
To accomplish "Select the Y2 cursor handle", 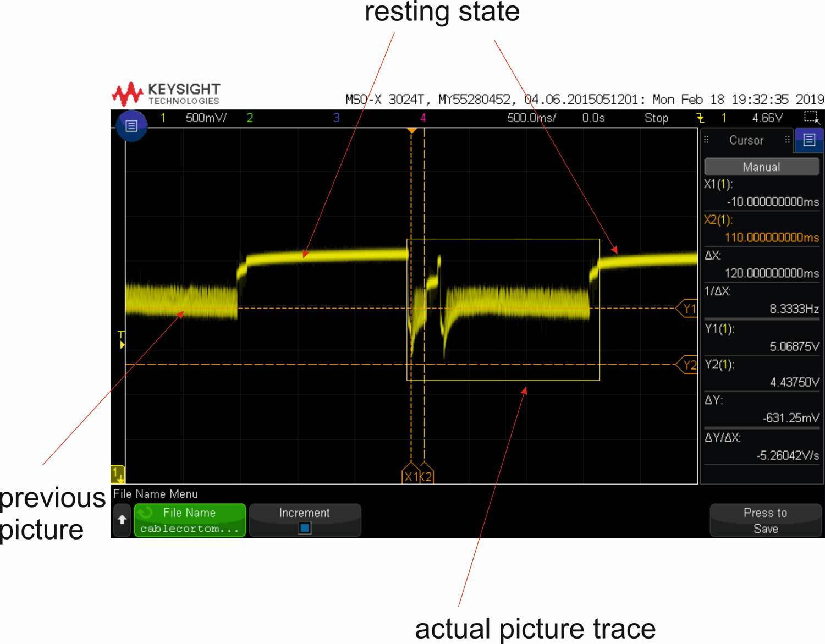I will (x=687, y=365).
